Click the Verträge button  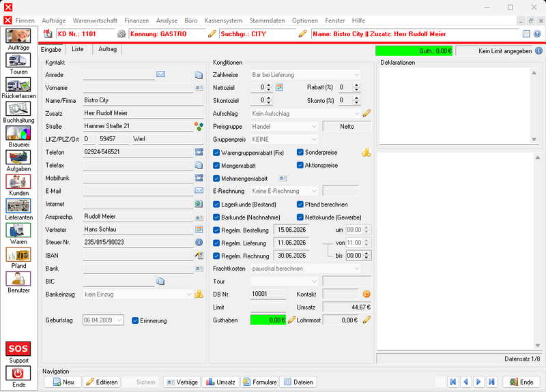tap(182, 382)
